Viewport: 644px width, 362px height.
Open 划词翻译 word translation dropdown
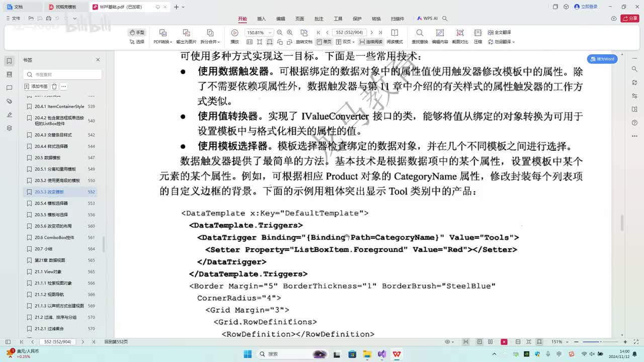(501, 42)
